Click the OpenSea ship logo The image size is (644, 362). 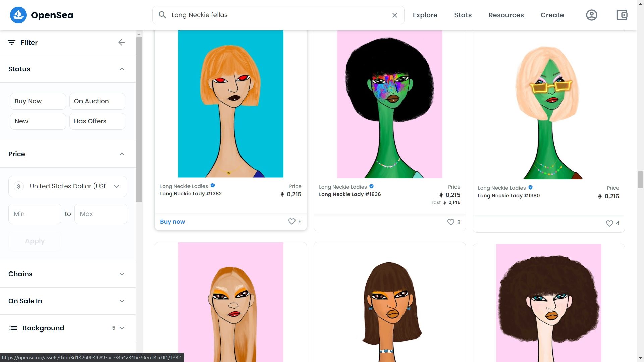[18, 15]
